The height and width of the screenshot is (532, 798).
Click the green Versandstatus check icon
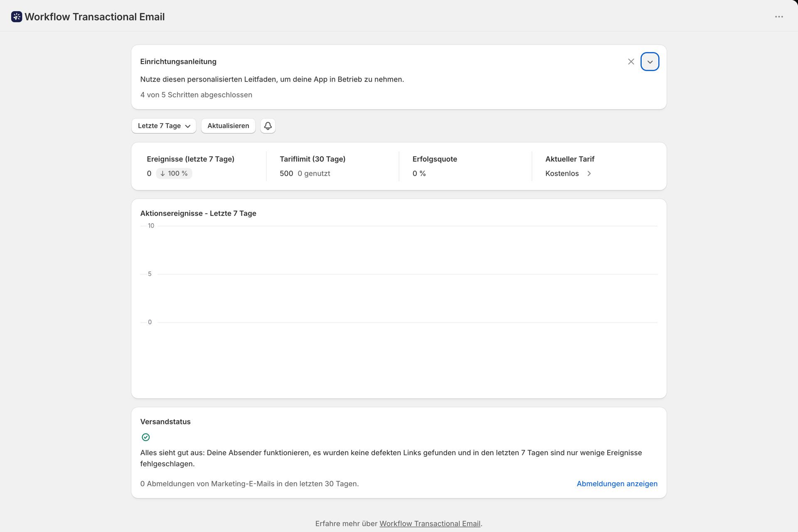coord(146,437)
